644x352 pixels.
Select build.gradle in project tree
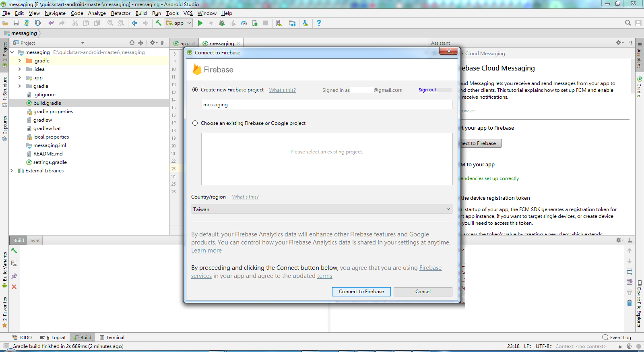tap(47, 103)
